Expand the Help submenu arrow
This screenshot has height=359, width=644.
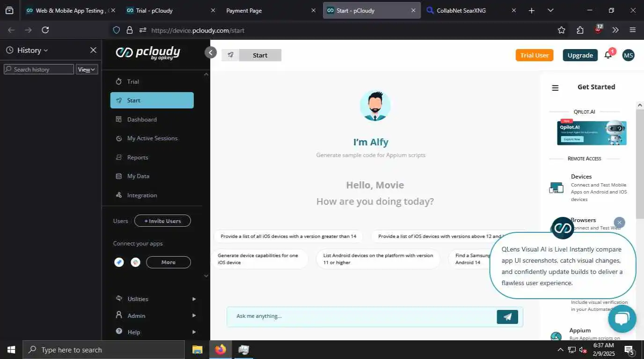pyautogui.click(x=194, y=332)
